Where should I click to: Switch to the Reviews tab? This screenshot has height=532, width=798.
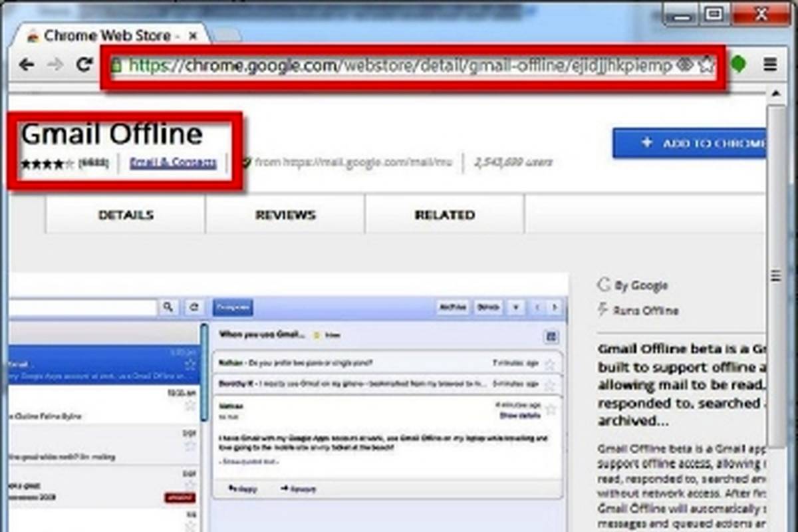tap(285, 215)
